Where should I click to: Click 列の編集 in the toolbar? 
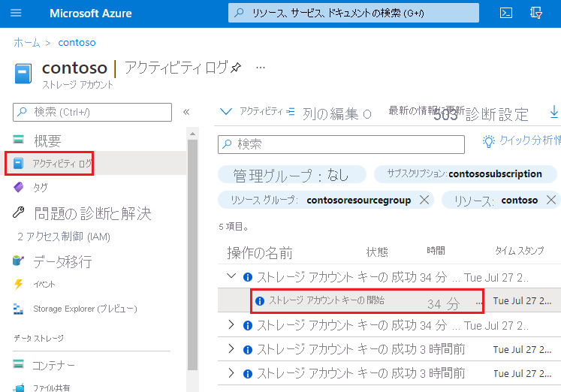tap(330, 114)
